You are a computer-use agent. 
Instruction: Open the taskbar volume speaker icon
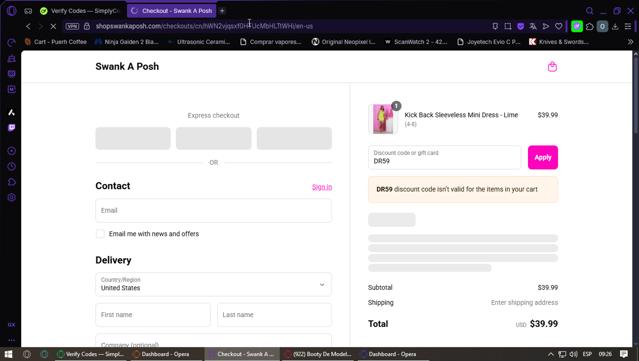pyautogui.click(x=574, y=354)
